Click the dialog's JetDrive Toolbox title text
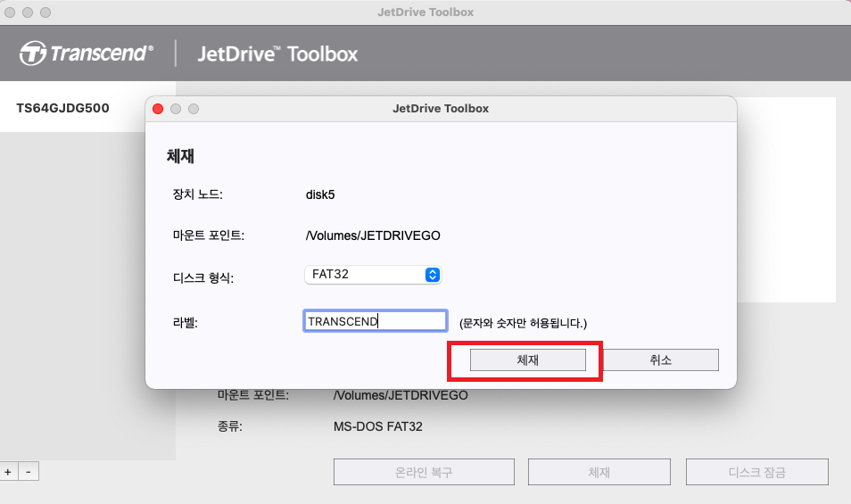This screenshot has height=504, width=851. coord(441,109)
